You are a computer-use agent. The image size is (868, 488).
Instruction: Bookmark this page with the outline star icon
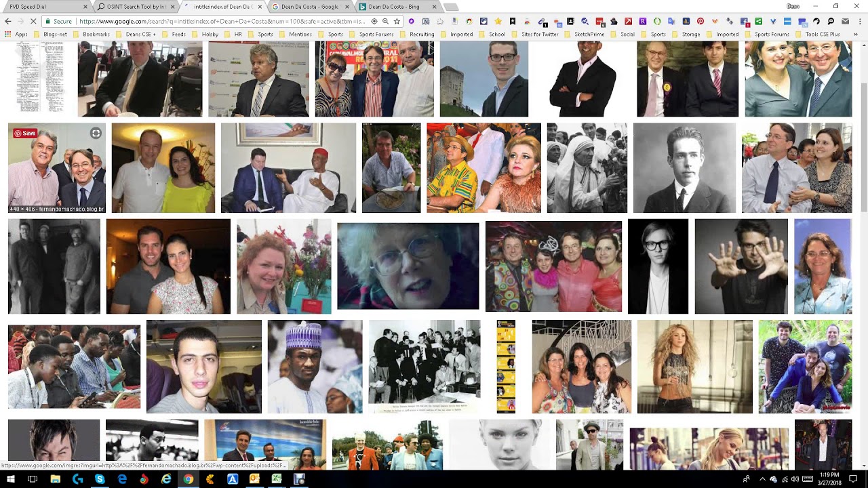pyautogui.click(x=397, y=22)
